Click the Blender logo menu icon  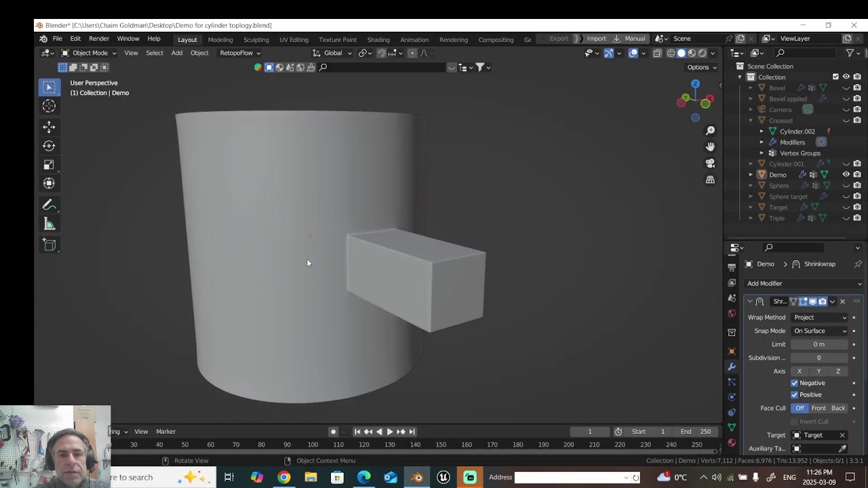(x=43, y=39)
